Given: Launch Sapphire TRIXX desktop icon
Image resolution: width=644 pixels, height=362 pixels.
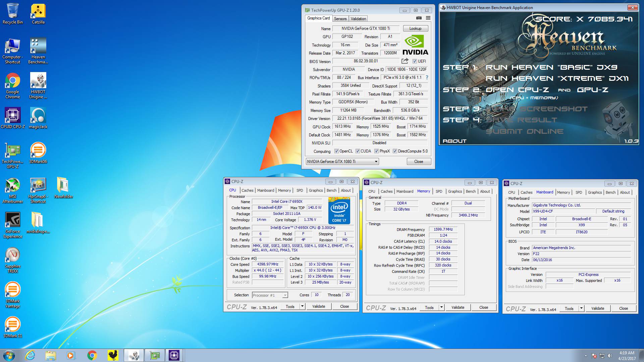Looking at the screenshot, I should [13, 260].
